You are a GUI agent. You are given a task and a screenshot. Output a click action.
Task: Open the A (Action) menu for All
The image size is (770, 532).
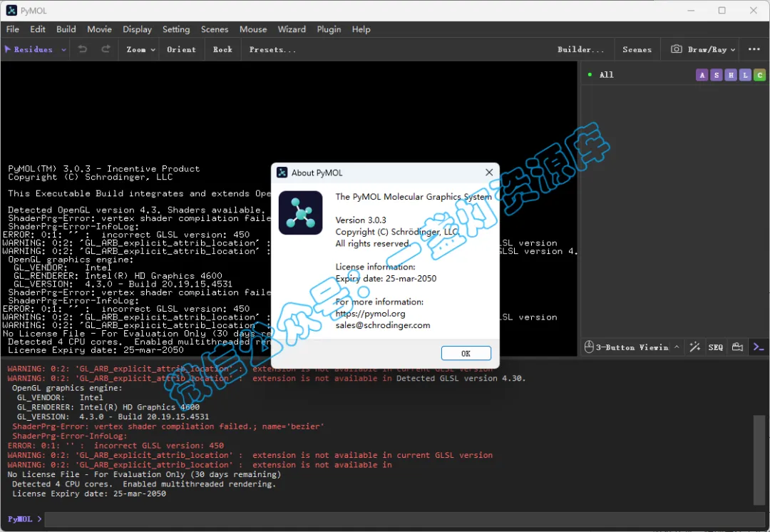702,75
